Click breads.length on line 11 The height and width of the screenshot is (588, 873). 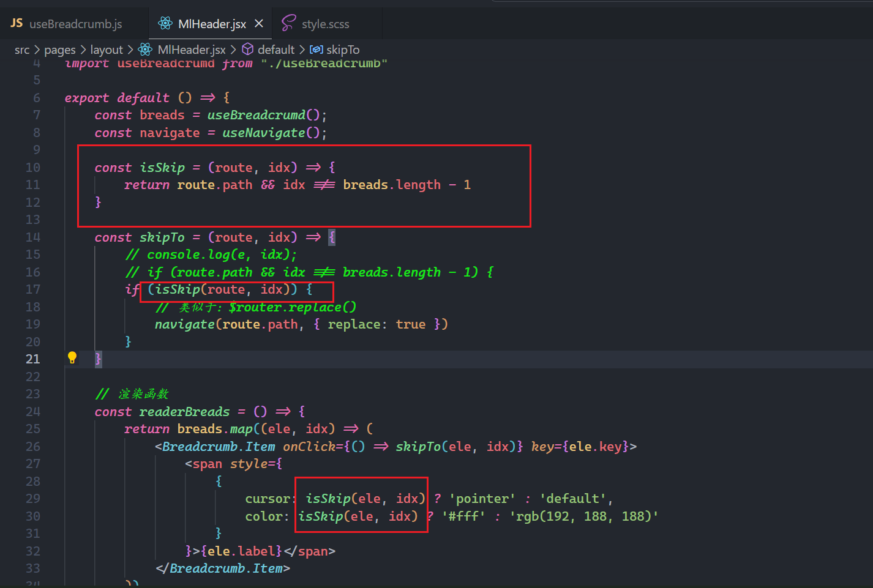(392, 185)
